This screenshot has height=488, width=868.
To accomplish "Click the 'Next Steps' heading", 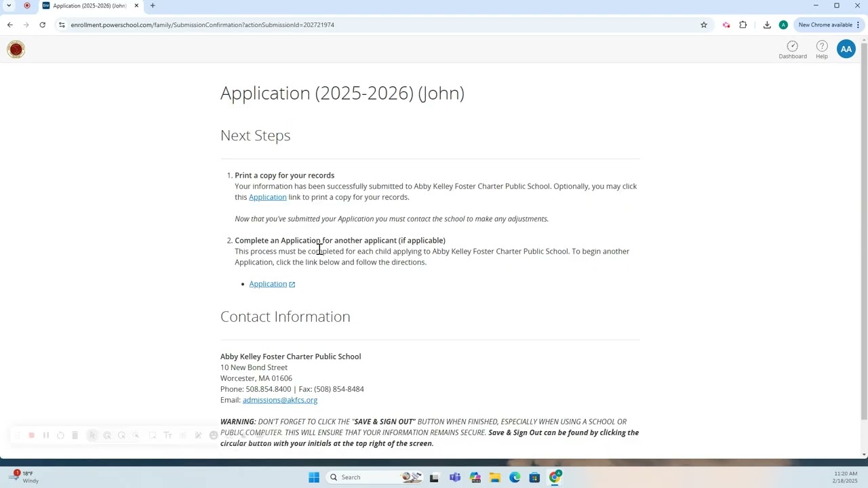I will coord(255,136).
